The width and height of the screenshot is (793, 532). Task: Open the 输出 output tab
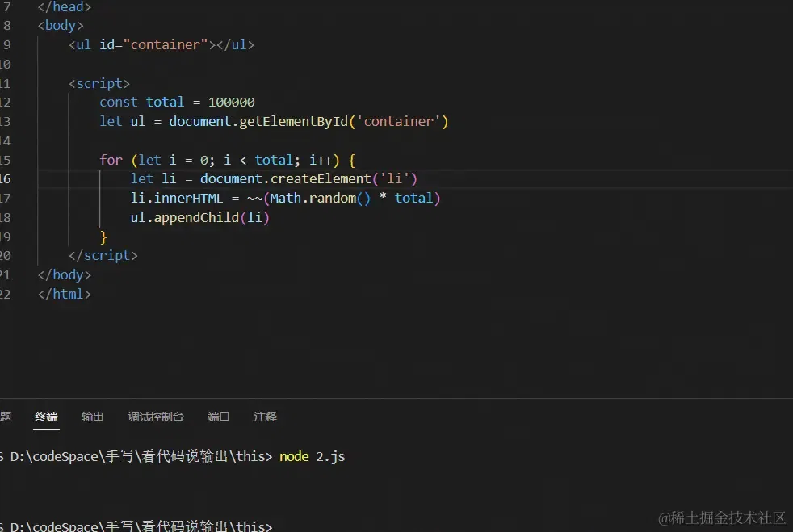coord(93,417)
